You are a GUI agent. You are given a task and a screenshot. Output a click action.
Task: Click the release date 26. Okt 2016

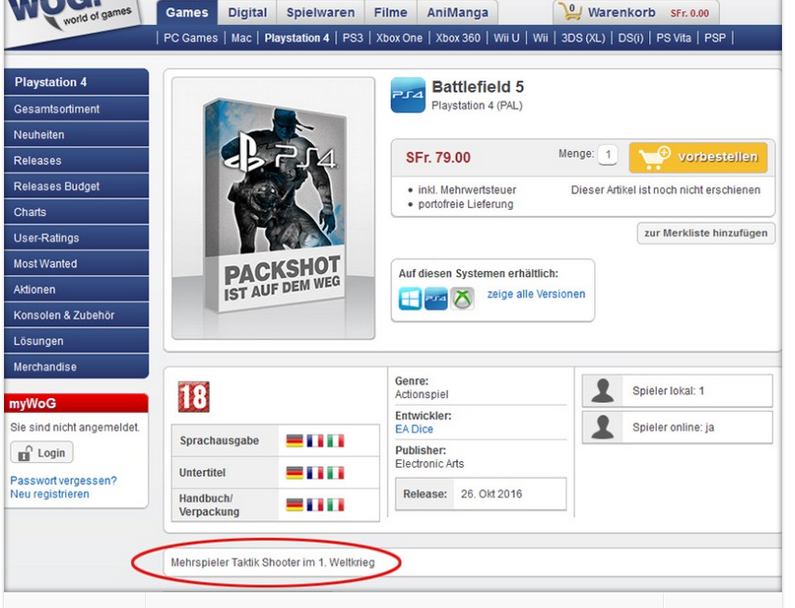coord(491,494)
